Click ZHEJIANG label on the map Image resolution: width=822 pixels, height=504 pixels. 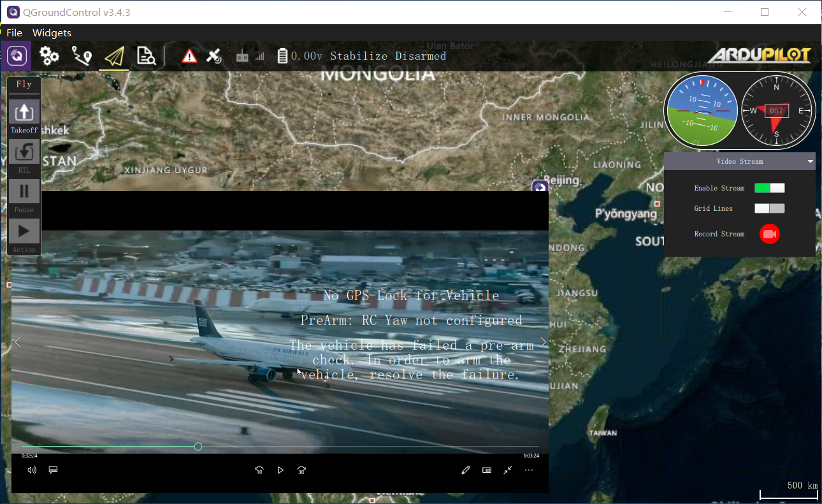tap(582, 349)
